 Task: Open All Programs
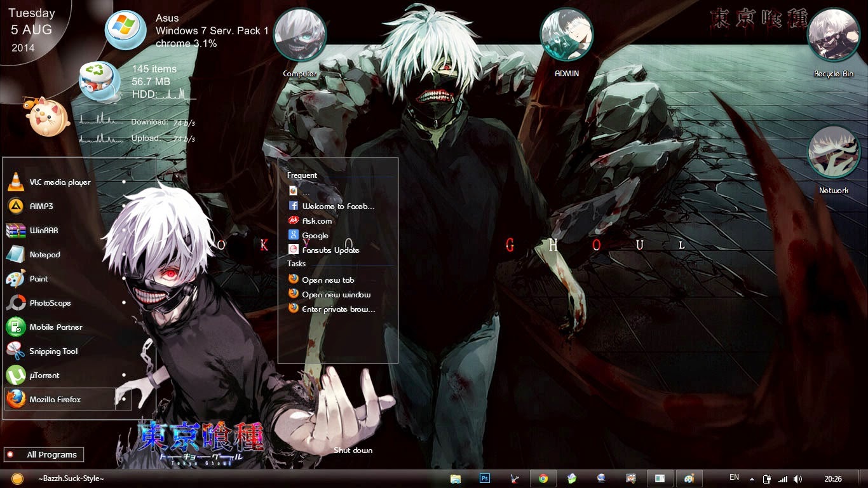coord(44,454)
